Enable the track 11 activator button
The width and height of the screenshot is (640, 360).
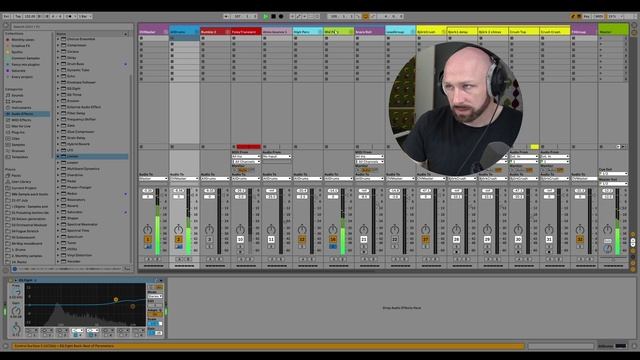point(271,240)
